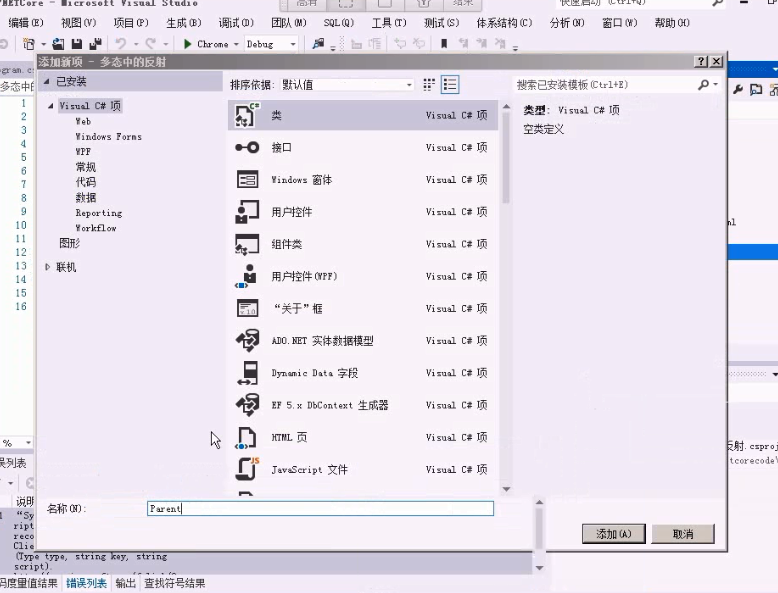This screenshot has height=593, width=778.
Task: Open the 编辑(E) menu
Action: [x=25, y=22]
